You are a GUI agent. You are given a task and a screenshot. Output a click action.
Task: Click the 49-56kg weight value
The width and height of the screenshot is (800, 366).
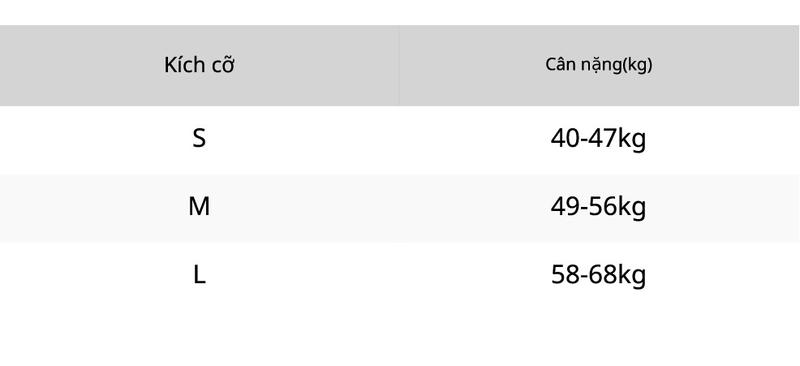click(598, 208)
